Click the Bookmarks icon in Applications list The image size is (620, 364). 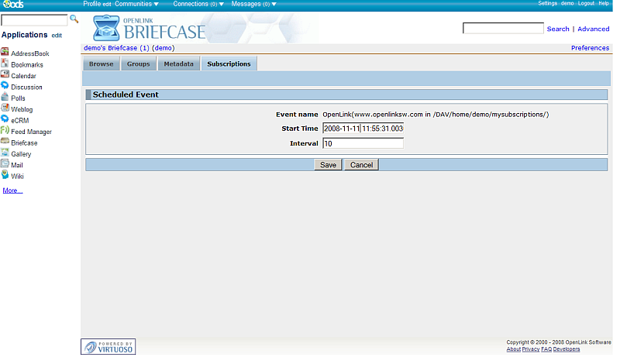[x=5, y=64]
